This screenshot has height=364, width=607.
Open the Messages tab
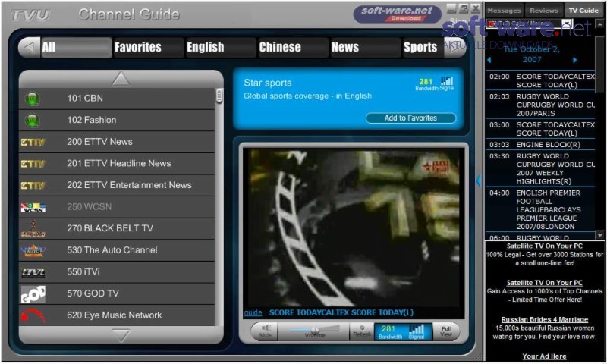pos(504,11)
